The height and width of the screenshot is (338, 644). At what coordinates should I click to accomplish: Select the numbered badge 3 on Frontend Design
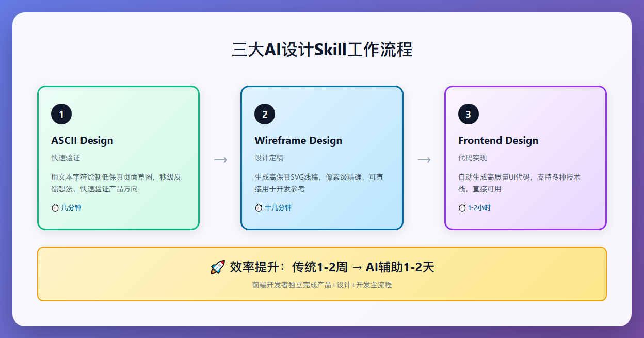(468, 114)
